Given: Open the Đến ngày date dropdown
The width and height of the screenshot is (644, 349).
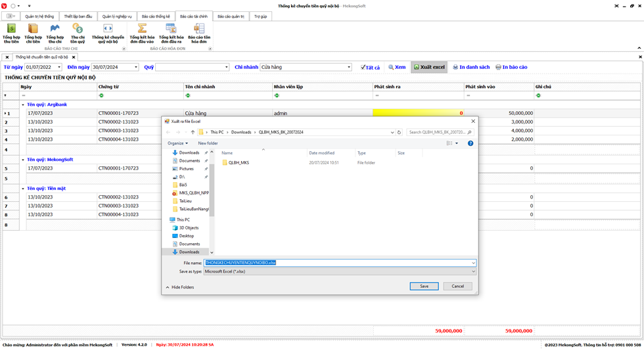Looking at the screenshot, I should click(136, 67).
